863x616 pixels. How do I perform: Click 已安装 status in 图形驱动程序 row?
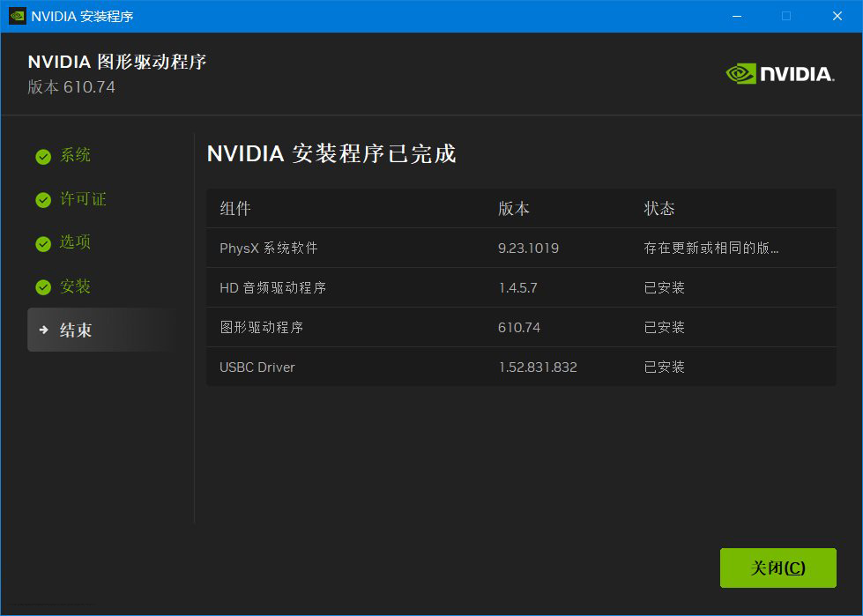(665, 327)
